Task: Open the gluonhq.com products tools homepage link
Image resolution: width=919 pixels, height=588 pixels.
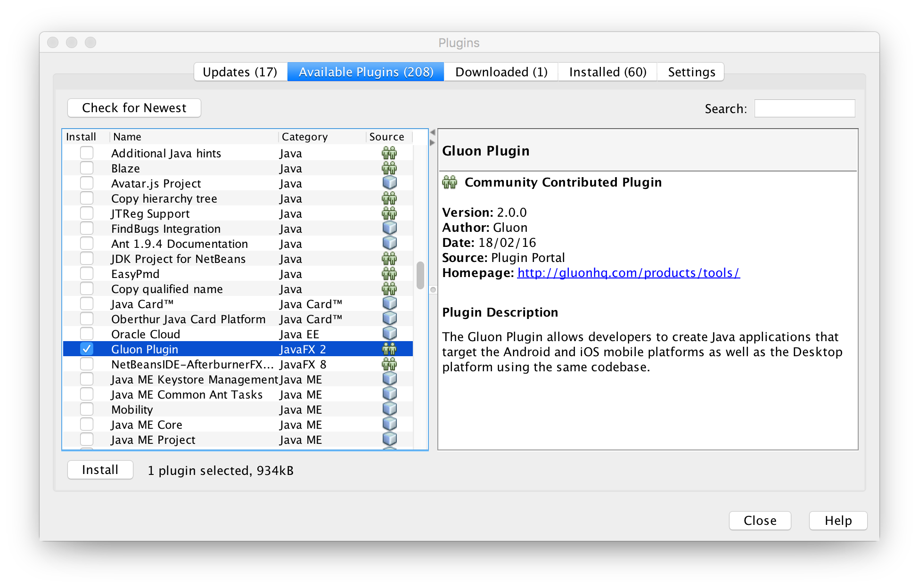Action: point(628,273)
